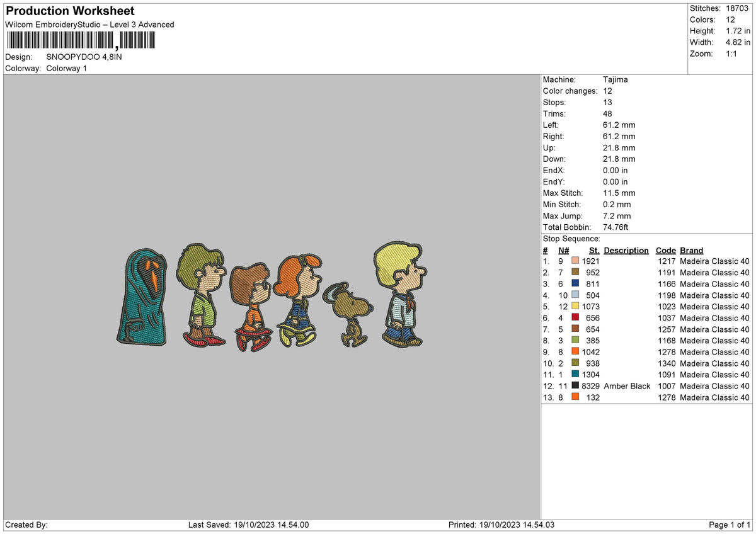Click the stop 11 teal swatch
The height and width of the screenshot is (534, 756).
(x=575, y=374)
